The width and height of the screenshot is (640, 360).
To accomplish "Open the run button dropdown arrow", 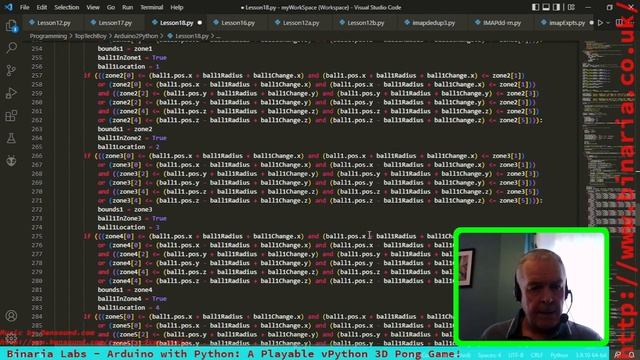I will point(608,23).
